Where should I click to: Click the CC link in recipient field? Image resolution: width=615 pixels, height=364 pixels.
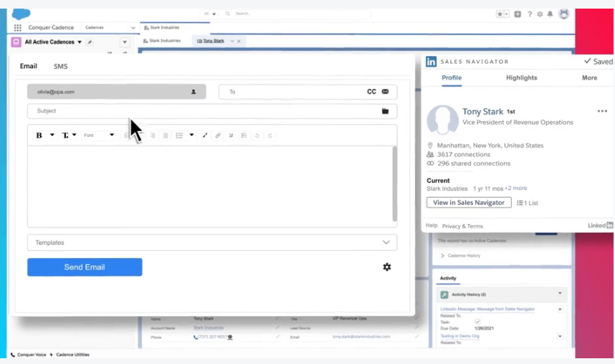pyautogui.click(x=371, y=92)
